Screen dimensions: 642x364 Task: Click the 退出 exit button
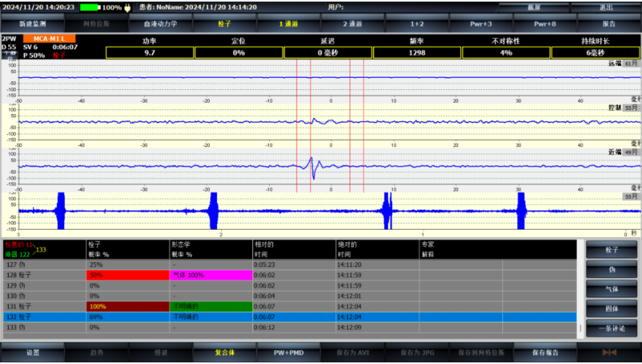pos(606,7)
